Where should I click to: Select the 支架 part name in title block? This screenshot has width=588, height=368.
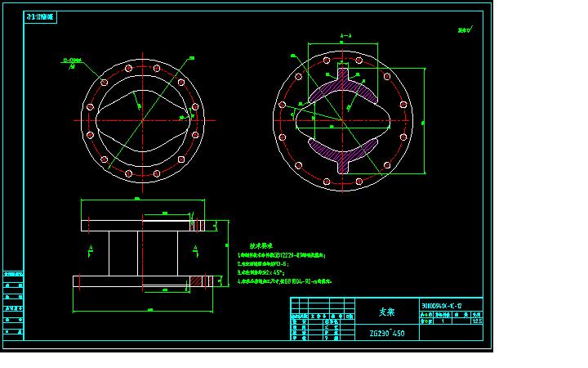point(386,312)
